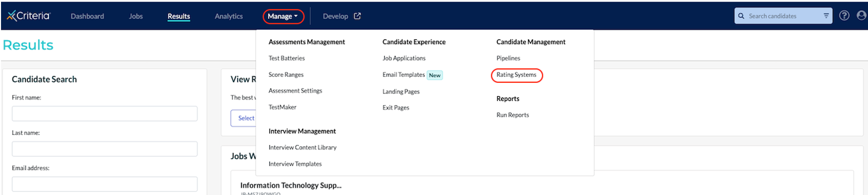Select Landing Pages
Image resolution: width=868 pixels, height=195 pixels.
point(401,91)
